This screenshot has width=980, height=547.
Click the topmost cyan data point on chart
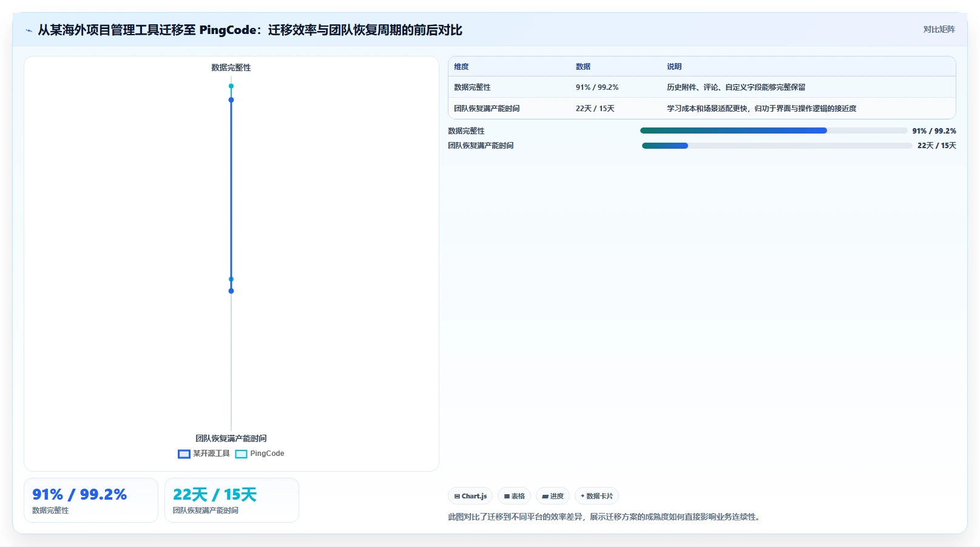click(231, 86)
